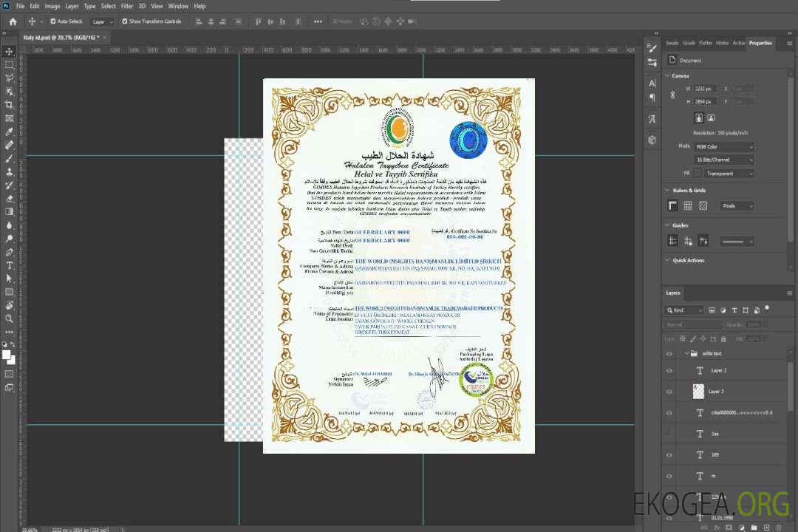This screenshot has width=798, height=532.
Task: Open the Character panel icon
Action: coord(652,83)
